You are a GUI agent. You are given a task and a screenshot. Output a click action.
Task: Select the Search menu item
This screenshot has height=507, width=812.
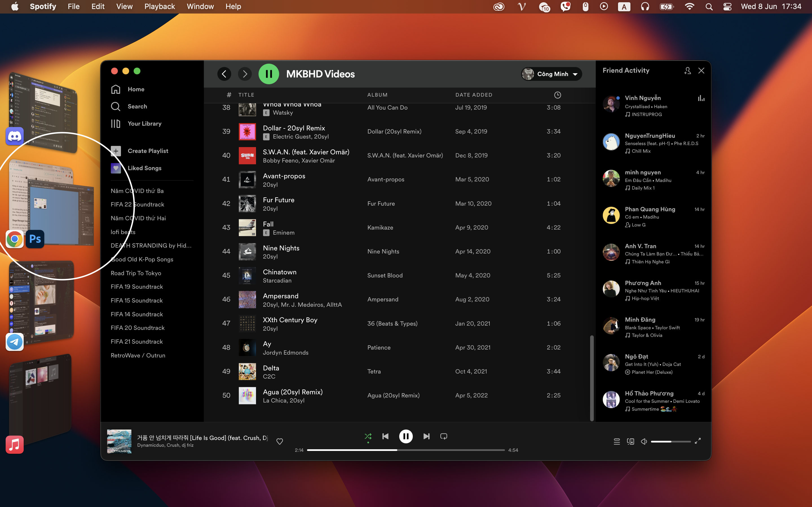[137, 106]
